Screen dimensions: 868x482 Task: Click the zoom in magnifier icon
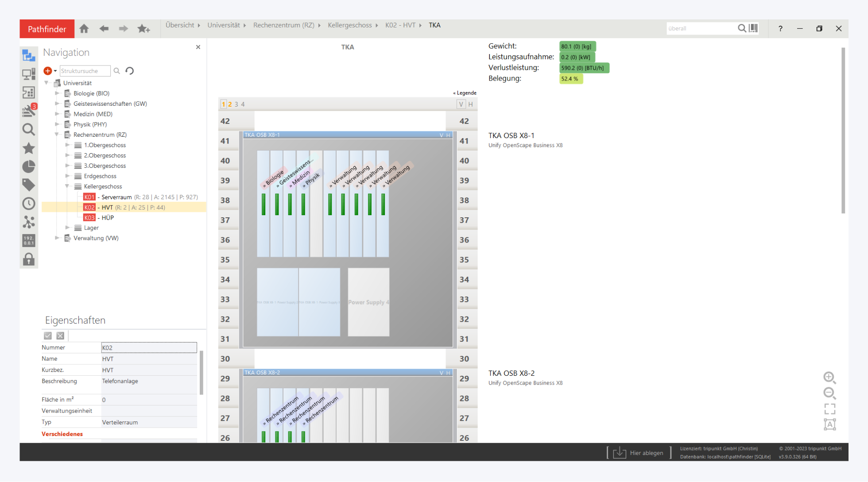[829, 377]
